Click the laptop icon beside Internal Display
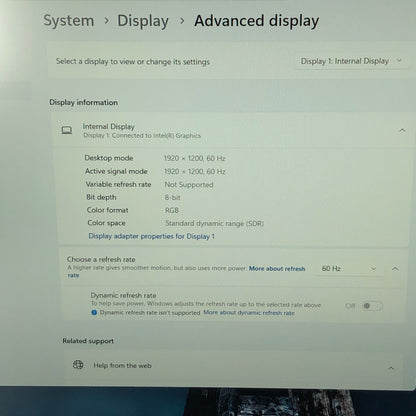 pos(67,130)
